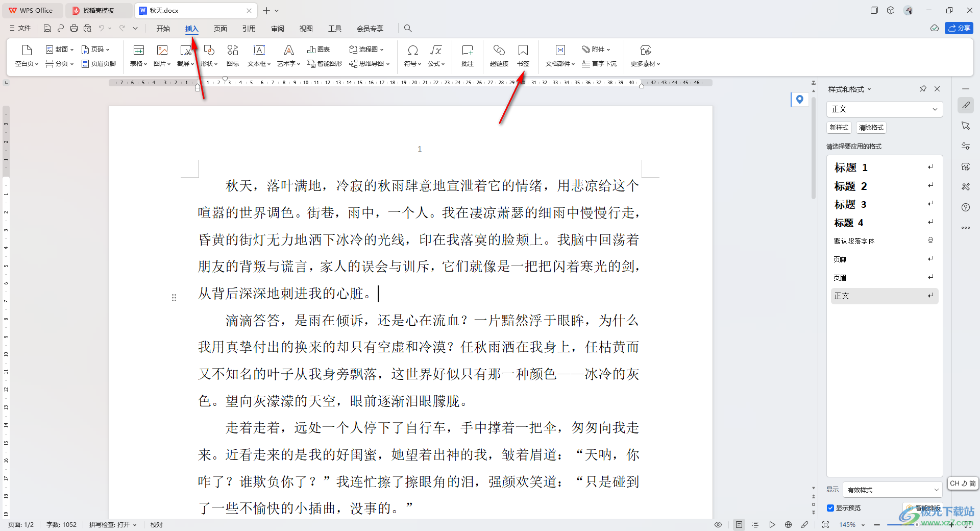Toggle eye protection mode in status bar
The width and height of the screenshot is (980, 531).
coord(718,524)
